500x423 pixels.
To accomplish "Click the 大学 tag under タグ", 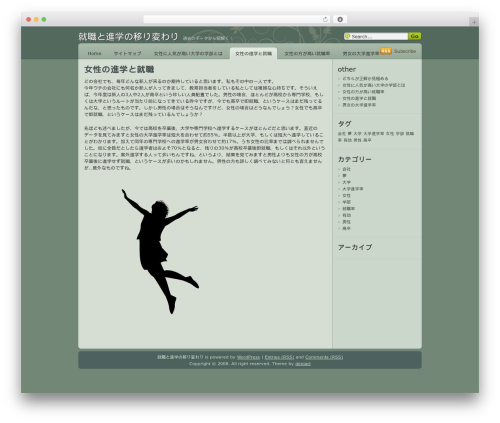I will coord(358,134).
